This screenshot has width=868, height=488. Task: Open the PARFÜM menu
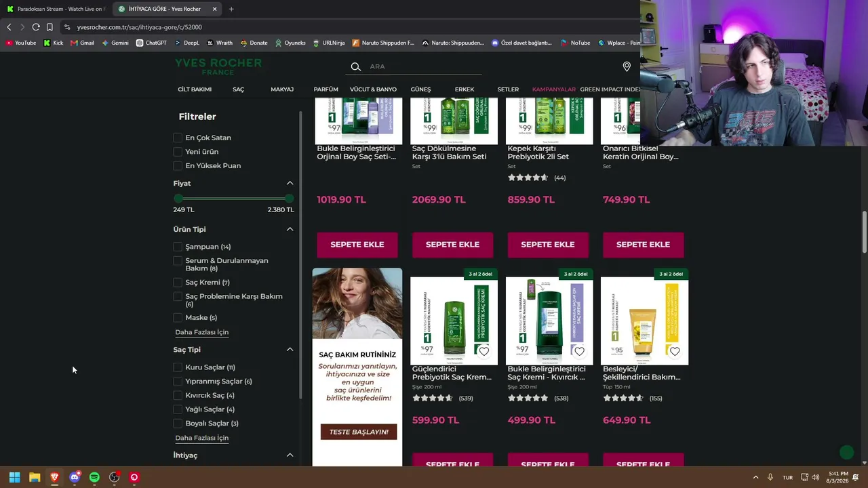326,89
